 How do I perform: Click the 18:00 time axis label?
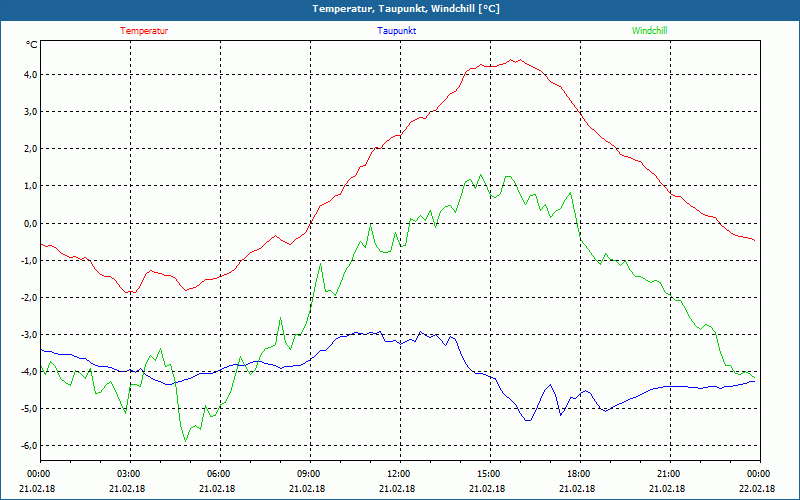coord(578,474)
